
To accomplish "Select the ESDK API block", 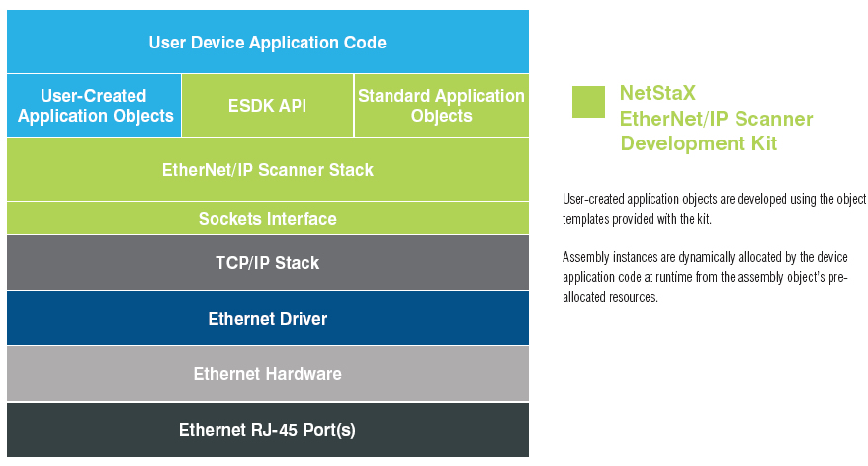I will 267,105.
